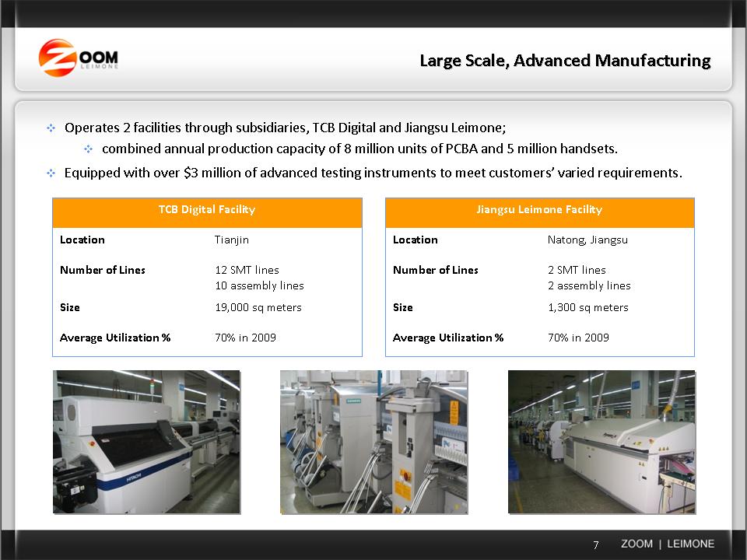Open the right factory reflow oven photo
Image resolution: width=747 pixels, height=560 pixels.
click(601, 441)
